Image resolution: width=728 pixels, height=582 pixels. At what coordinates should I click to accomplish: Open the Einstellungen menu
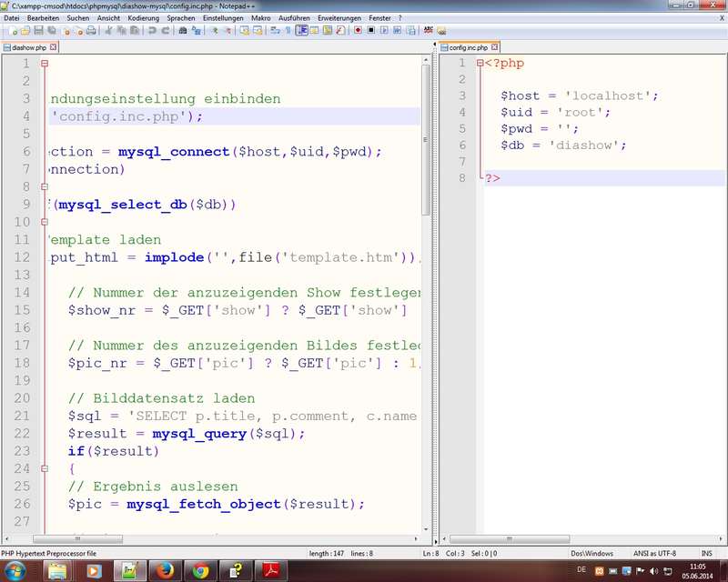[x=222, y=17]
